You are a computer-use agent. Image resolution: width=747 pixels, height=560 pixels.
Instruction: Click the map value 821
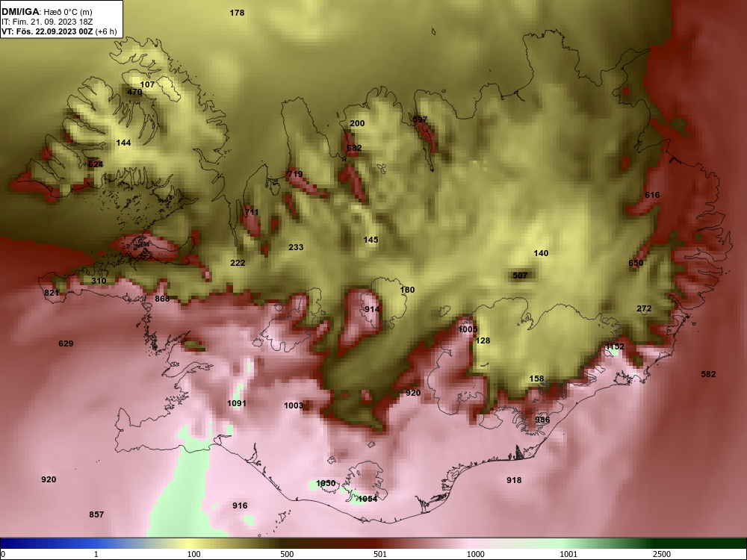(52, 293)
